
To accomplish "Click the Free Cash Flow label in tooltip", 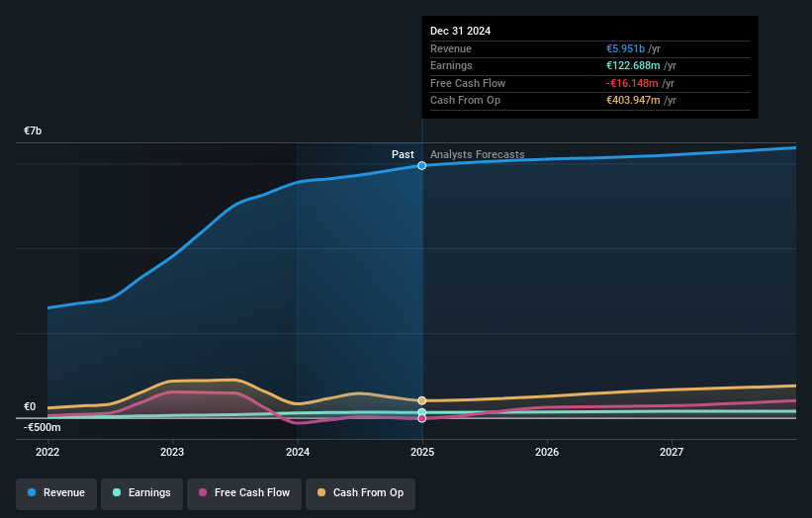I will 468,83.
